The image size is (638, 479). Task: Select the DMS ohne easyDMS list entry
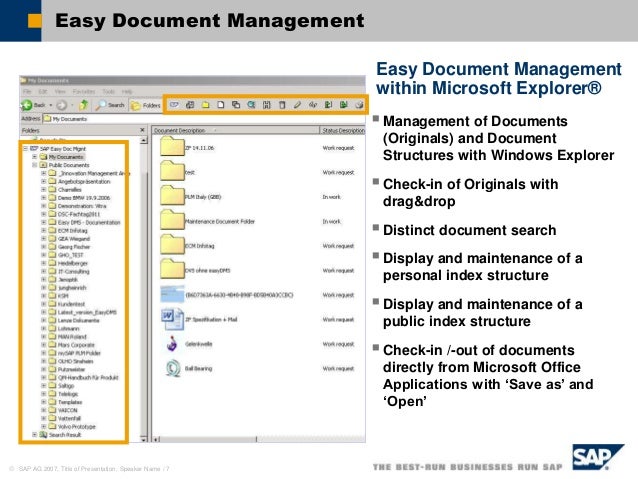195,270
